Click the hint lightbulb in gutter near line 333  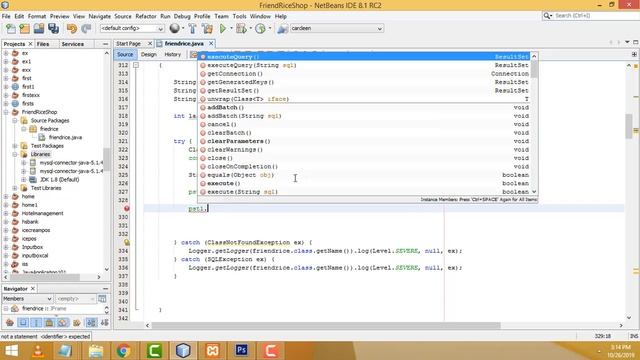tap(127, 242)
